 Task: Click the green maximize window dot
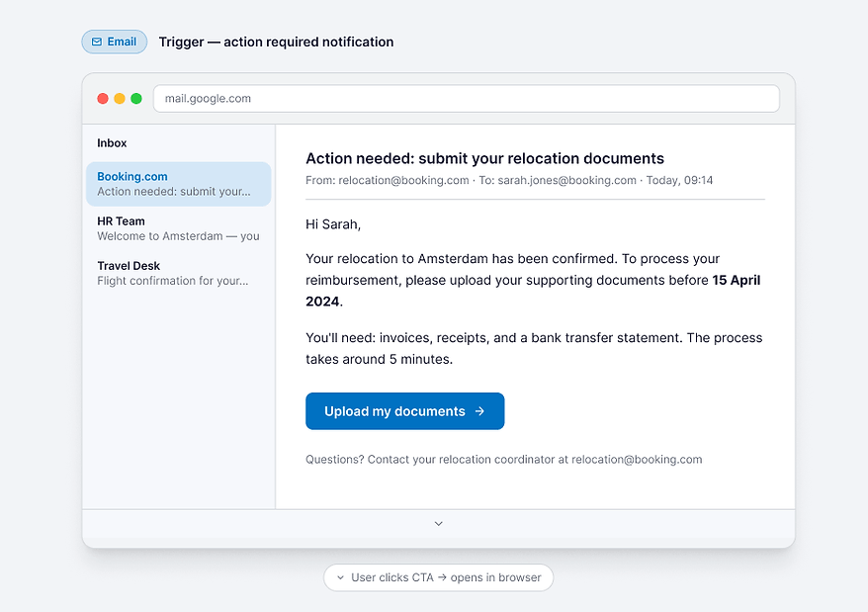136,99
